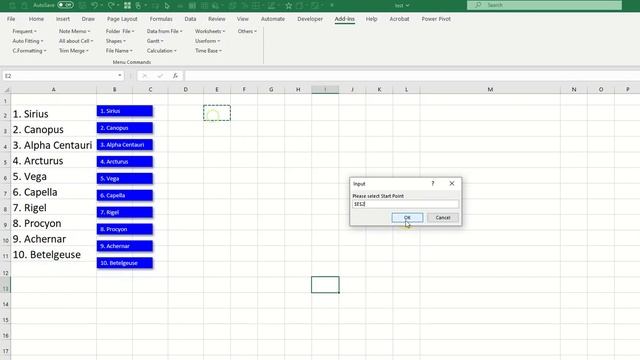Click the Input dialog help question mark
The image size is (640, 360).
pos(433,183)
